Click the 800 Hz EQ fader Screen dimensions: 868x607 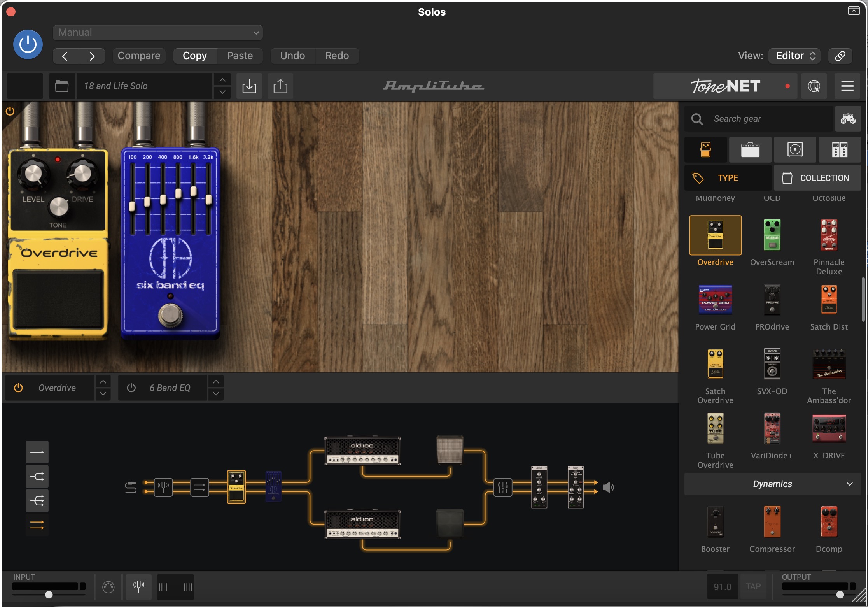pyautogui.click(x=178, y=193)
